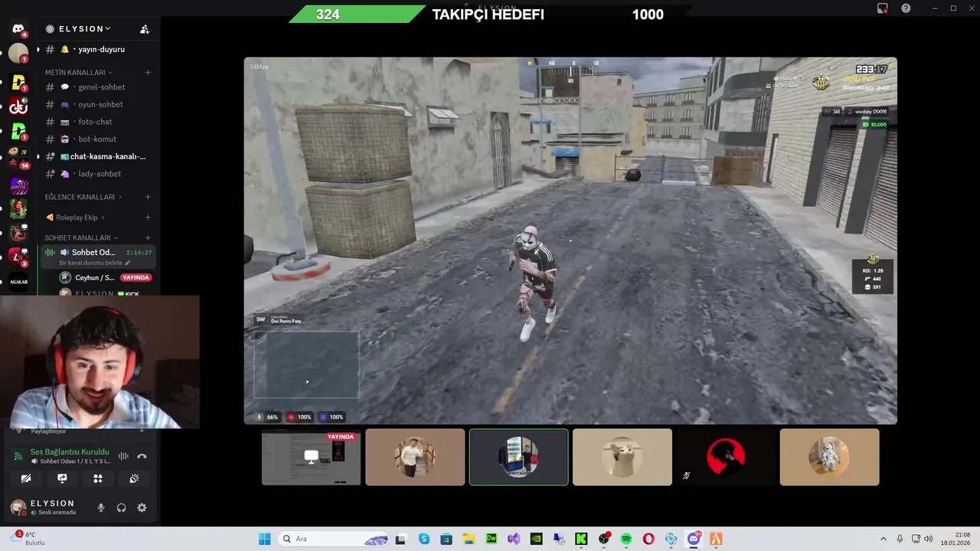Image resolution: width=980 pixels, height=551 pixels.
Task: Click the ELYSION user avatar in panel
Action: tap(18, 507)
